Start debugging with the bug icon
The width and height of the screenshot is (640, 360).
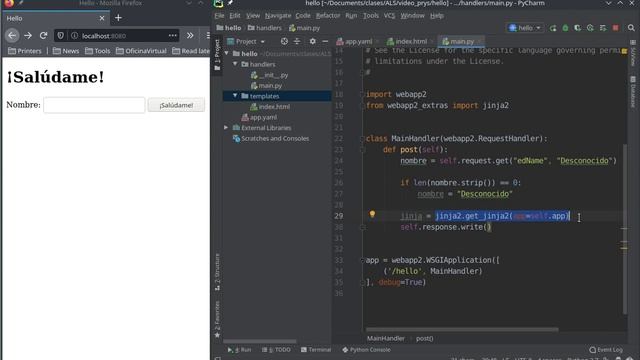565,28
